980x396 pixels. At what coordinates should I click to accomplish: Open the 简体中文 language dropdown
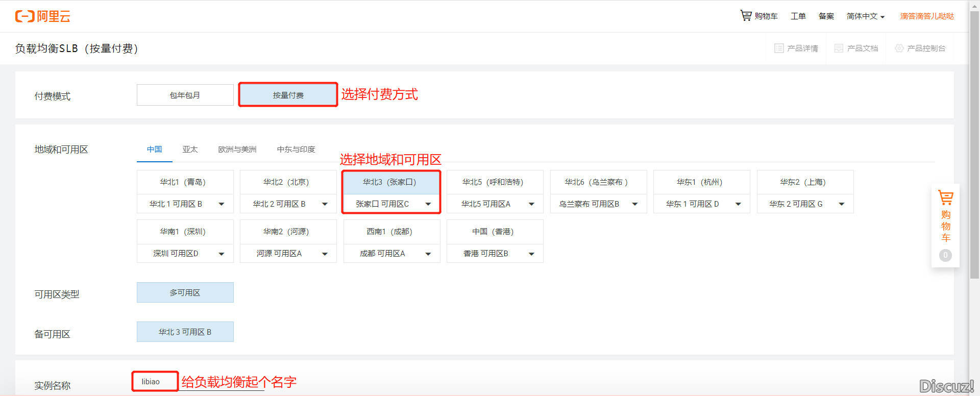point(865,16)
